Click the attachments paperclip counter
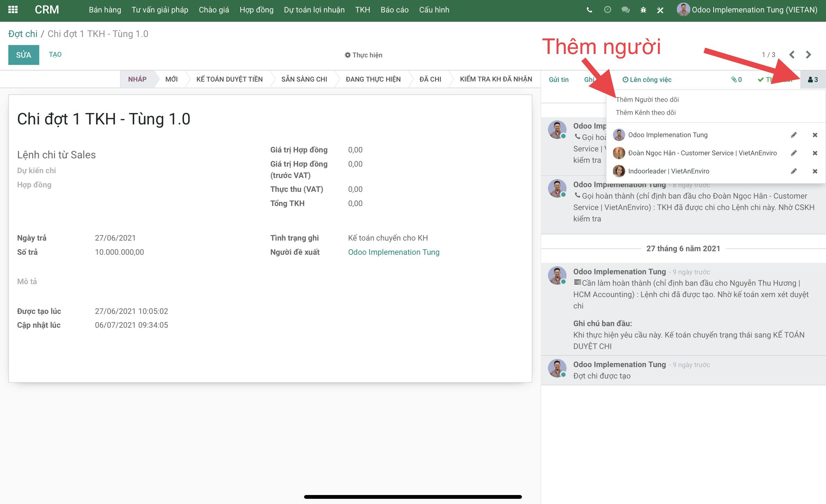Viewport: 826px width, 504px height. click(736, 80)
